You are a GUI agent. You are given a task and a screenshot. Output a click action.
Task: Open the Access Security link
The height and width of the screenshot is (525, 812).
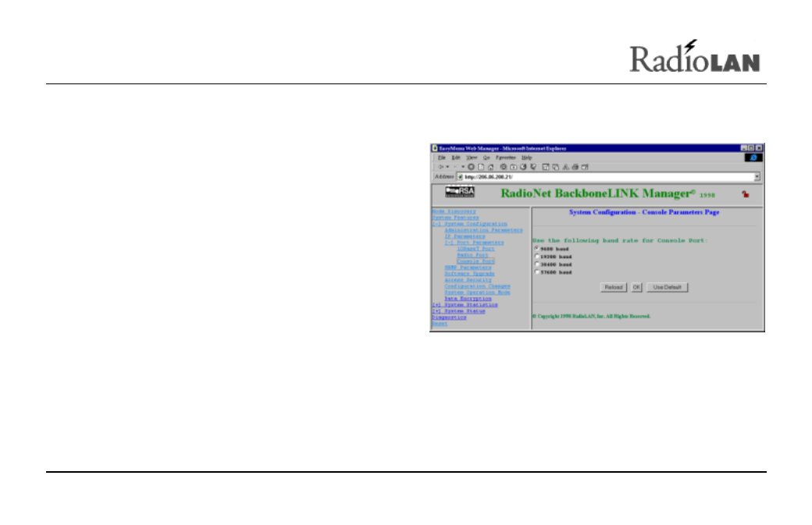tap(468, 280)
